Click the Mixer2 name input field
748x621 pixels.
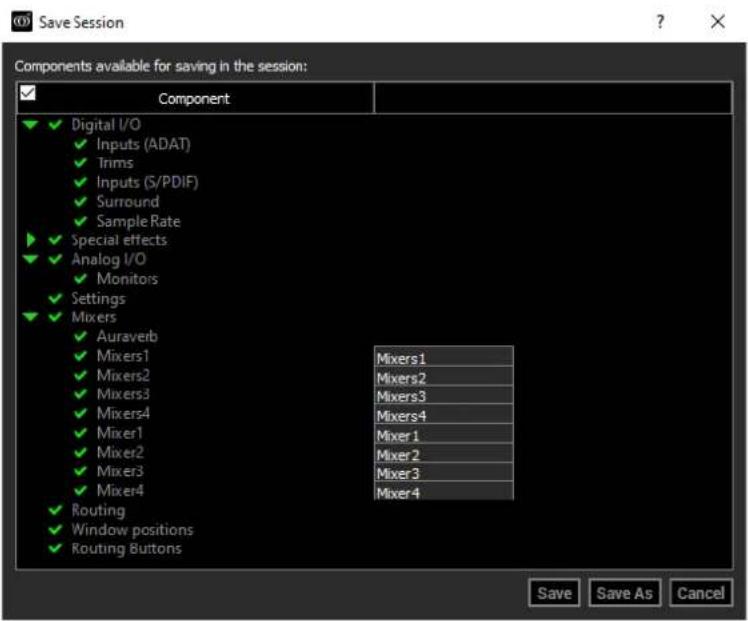click(x=444, y=453)
